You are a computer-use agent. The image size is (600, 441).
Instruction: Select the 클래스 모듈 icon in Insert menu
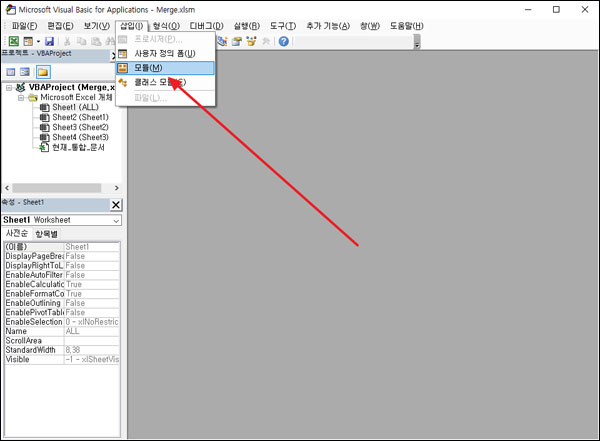(123, 82)
